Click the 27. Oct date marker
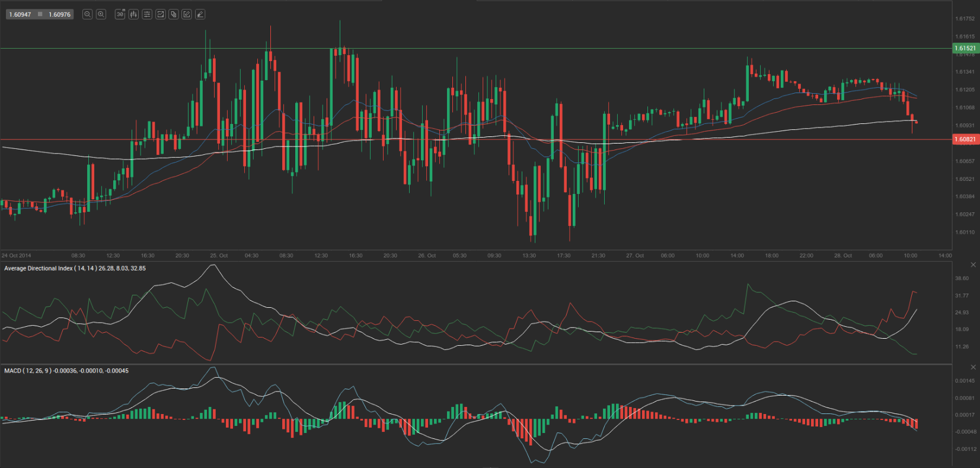The width and height of the screenshot is (980, 468). 635,256
